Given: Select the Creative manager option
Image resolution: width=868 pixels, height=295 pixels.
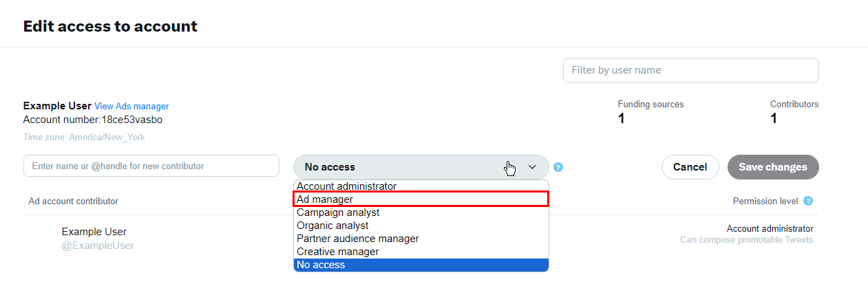Looking at the screenshot, I should pyautogui.click(x=338, y=252).
